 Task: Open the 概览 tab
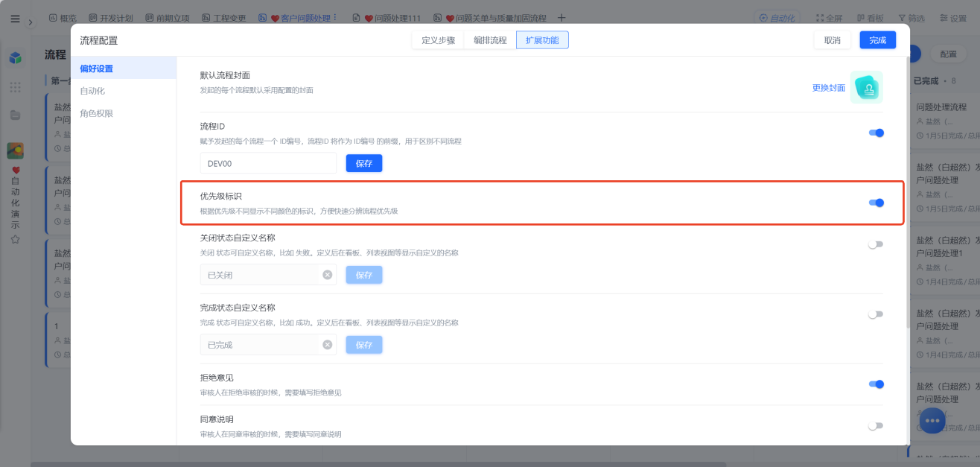63,18
